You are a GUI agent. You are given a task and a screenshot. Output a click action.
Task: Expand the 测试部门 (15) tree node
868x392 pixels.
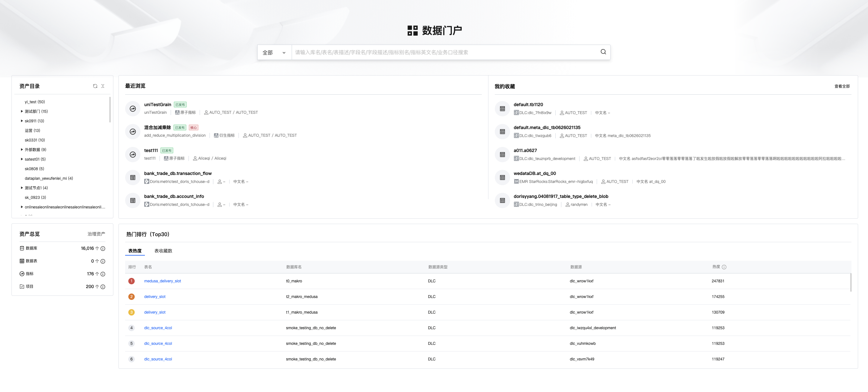click(x=22, y=111)
